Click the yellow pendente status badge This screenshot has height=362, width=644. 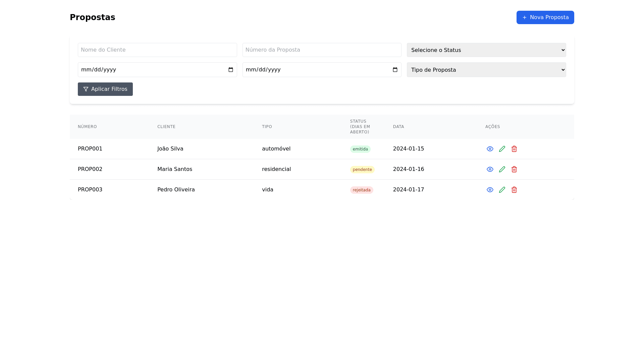[362, 170]
